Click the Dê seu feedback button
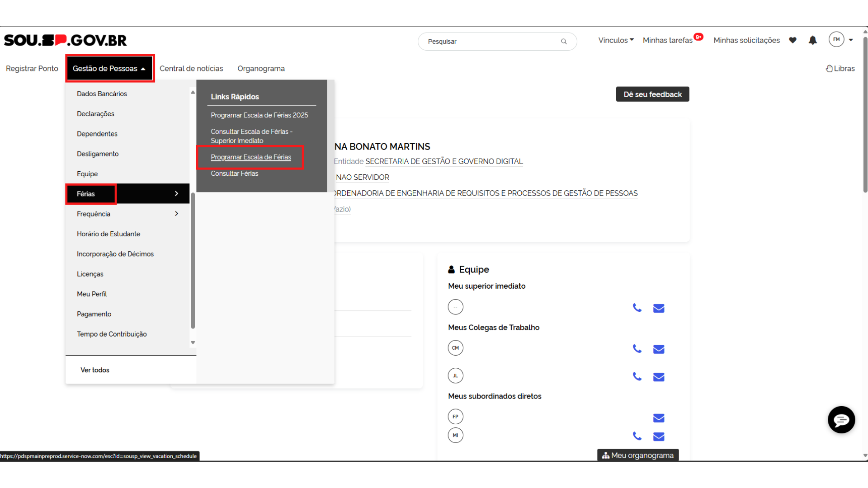Viewport: 868px width, 488px height. [x=652, y=94]
